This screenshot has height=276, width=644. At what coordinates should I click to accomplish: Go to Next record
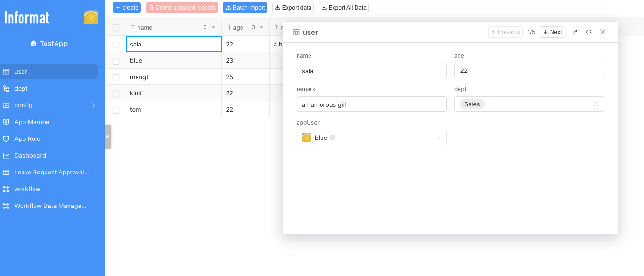(552, 32)
